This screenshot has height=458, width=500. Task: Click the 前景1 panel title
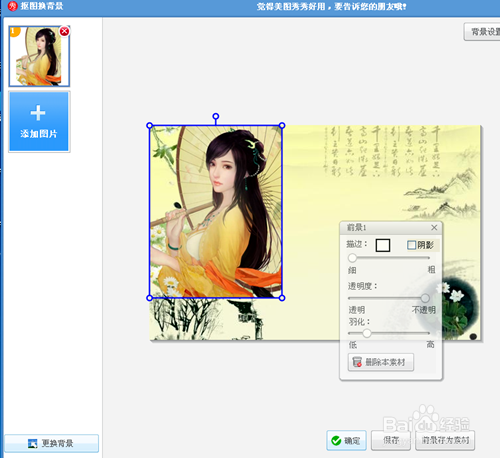[x=356, y=227]
